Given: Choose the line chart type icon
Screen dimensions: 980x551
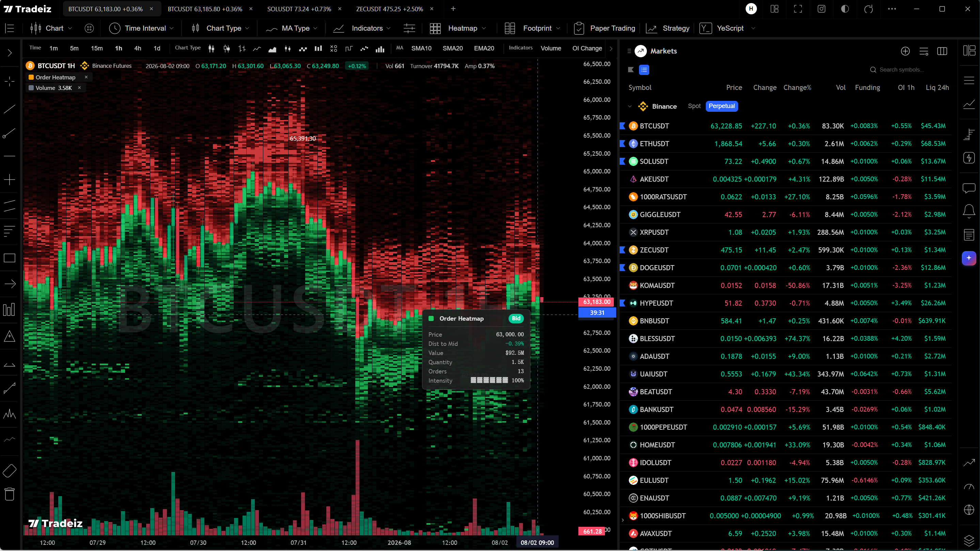Looking at the screenshot, I should click(x=257, y=48).
